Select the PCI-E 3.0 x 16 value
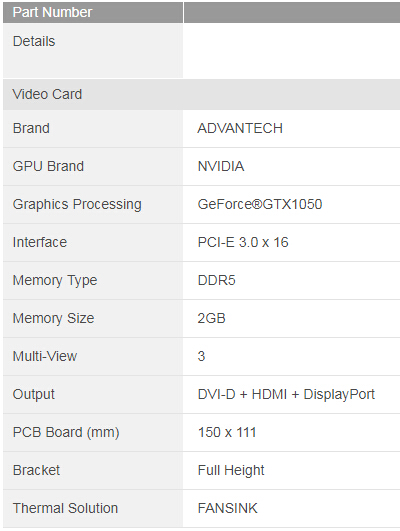Viewport: 400px width, 531px height. click(243, 242)
